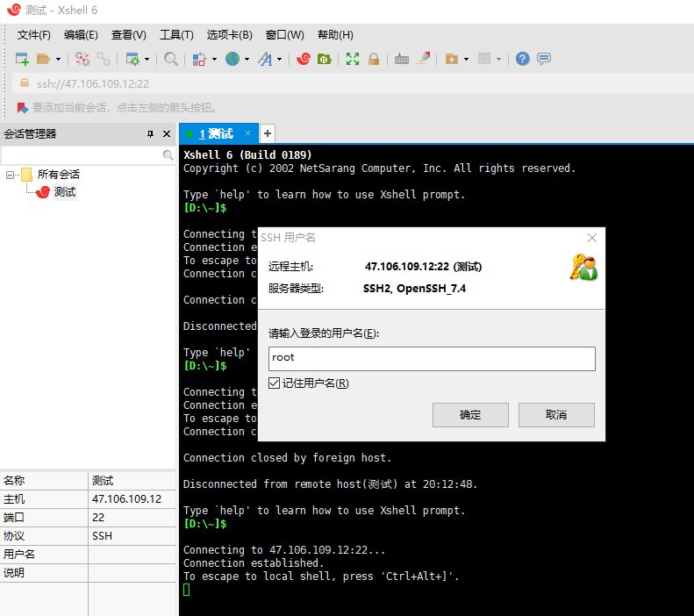
Task: Click the Open session folder icon
Action: [x=43, y=59]
